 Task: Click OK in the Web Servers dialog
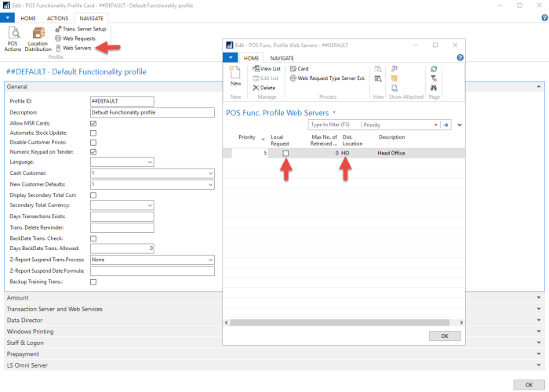click(x=445, y=336)
